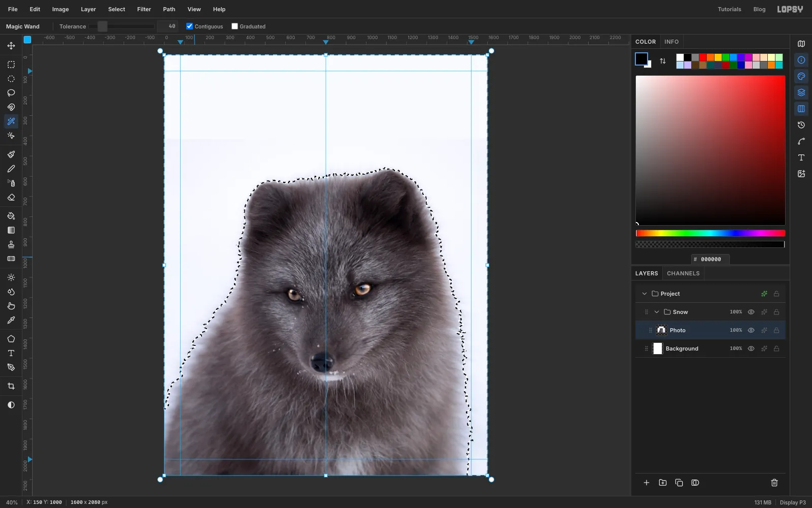Hide the Background layer
Image resolution: width=812 pixels, height=508 pixels.
pyautogui.click(x=751, y=348)
